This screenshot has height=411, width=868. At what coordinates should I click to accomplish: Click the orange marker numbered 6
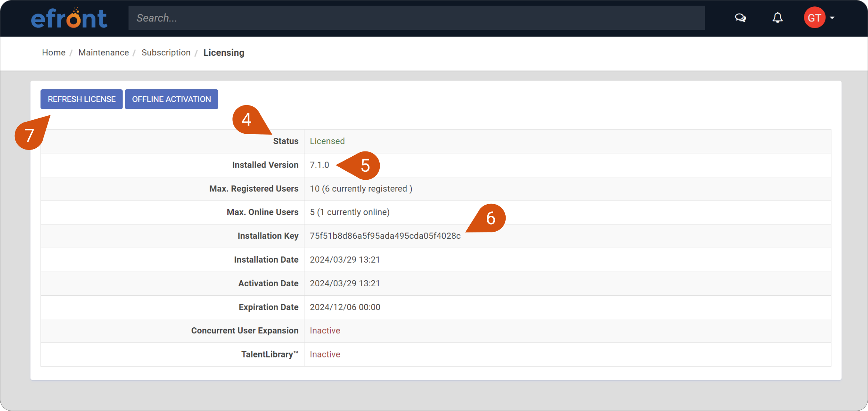pyautogui.click(x=491, y=218)
